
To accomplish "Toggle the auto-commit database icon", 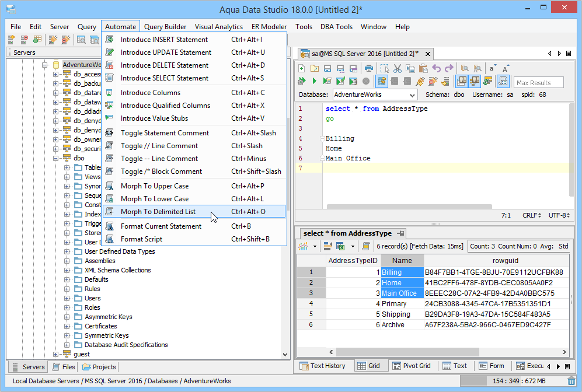I will pos(382,81).
